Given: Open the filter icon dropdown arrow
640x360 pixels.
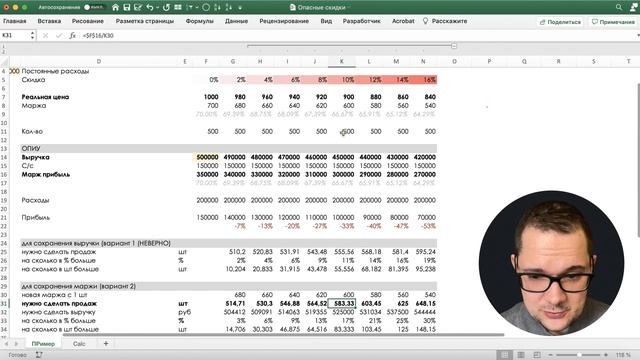Looking at the screenshot, I should pyautogui.click(x=197, y=7).
